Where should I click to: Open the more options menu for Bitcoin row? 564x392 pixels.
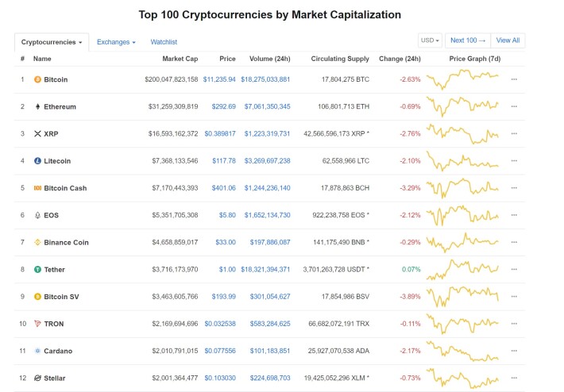(514, 79)
